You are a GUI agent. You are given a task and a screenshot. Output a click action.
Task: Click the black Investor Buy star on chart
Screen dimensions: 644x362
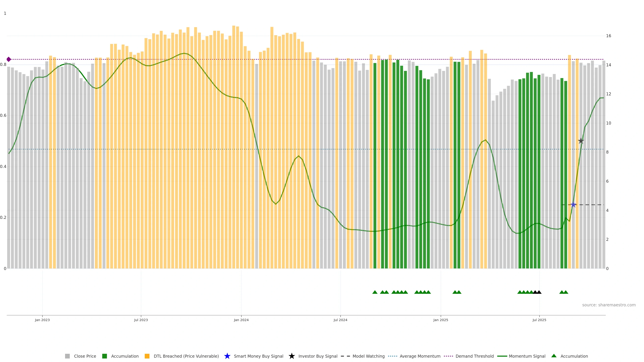(581, 141)
